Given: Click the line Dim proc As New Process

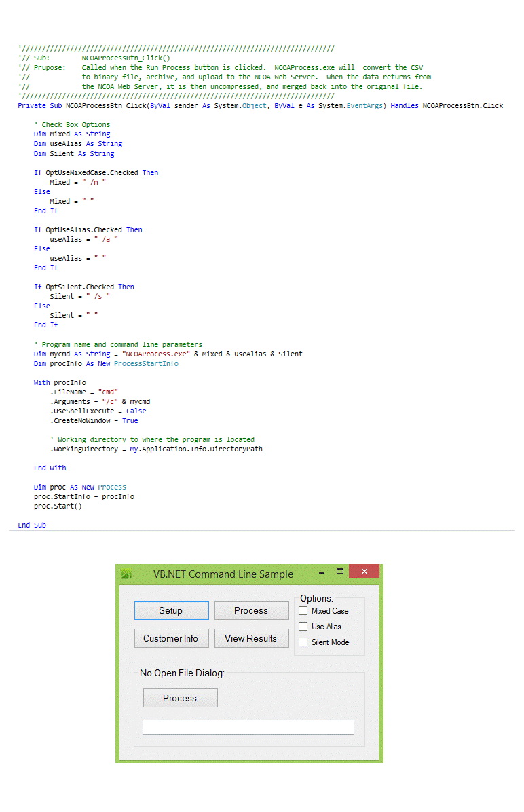Looking at the screenshot, I should pos(80,487).
